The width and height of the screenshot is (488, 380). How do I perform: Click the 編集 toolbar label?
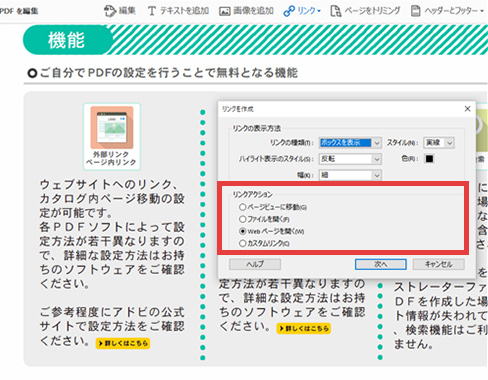click(x=127, y=11)
